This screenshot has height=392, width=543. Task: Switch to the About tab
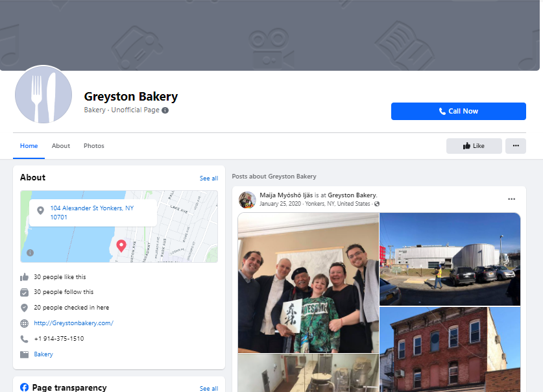pyautogui.click(x=61, y=146)
